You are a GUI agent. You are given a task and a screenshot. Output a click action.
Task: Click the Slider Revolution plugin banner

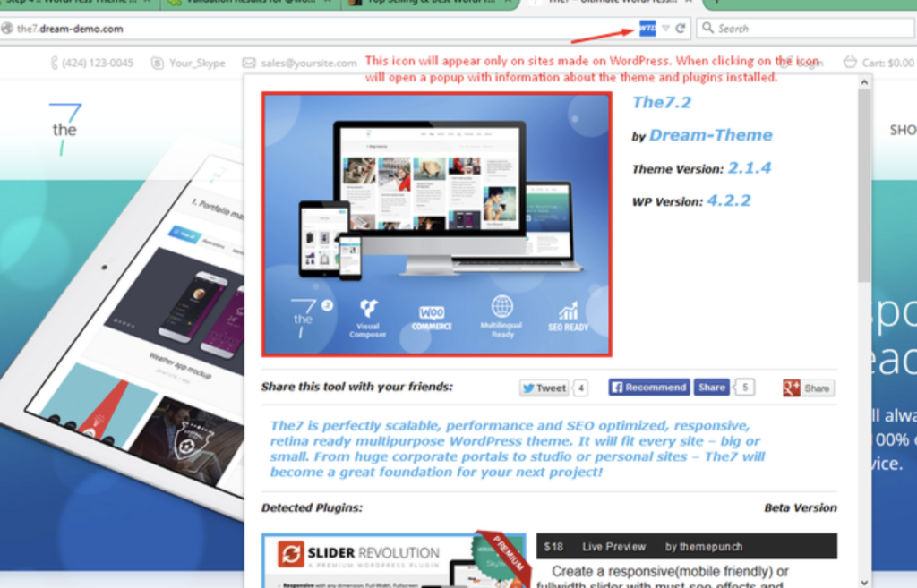tap(394, 561)
